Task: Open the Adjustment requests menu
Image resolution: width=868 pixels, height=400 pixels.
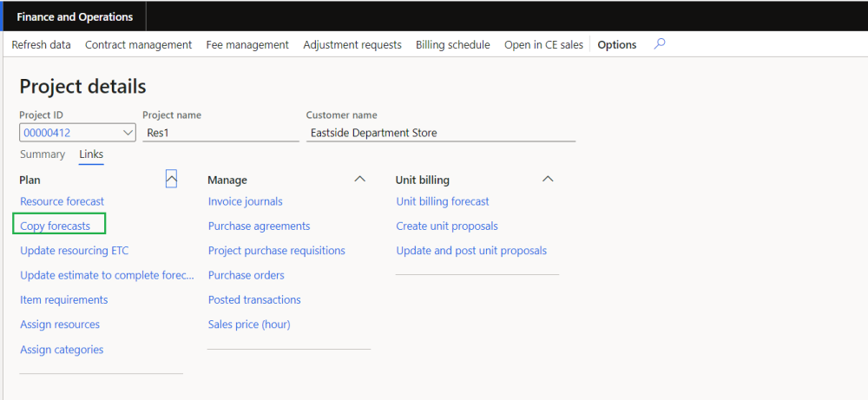Action: (352, 44)
